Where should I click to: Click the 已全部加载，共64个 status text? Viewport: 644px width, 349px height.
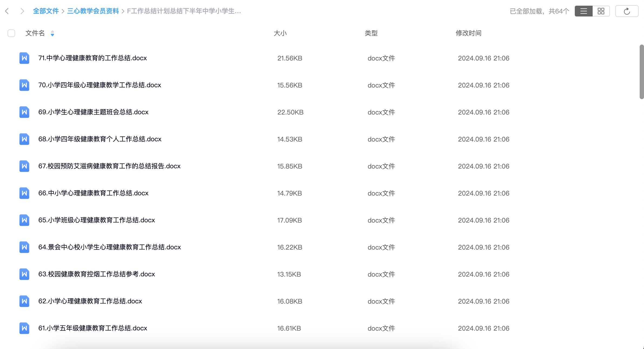pos(539,11)
